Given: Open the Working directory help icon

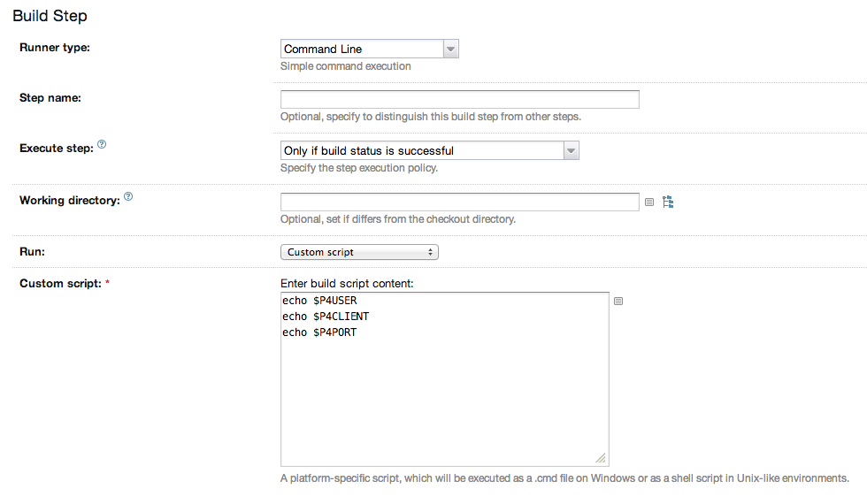Looking at the screenshot, I should (x=128, y=196).
